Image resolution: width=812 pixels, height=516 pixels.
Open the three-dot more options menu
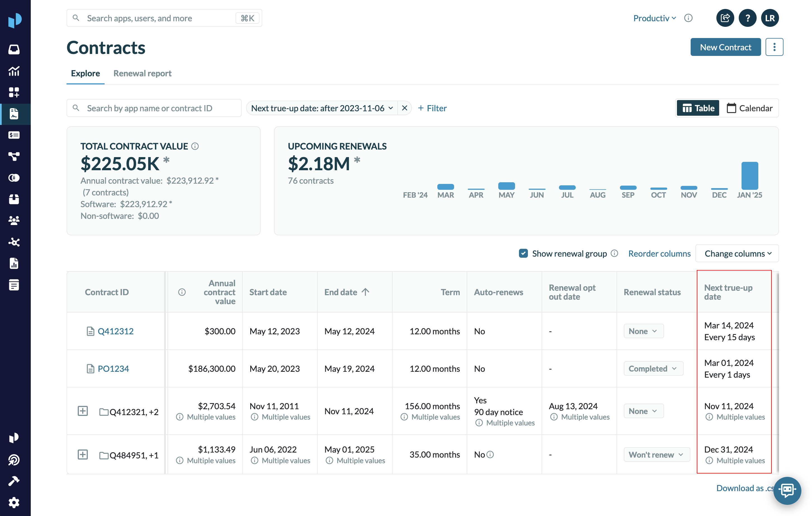coord(774,47)
